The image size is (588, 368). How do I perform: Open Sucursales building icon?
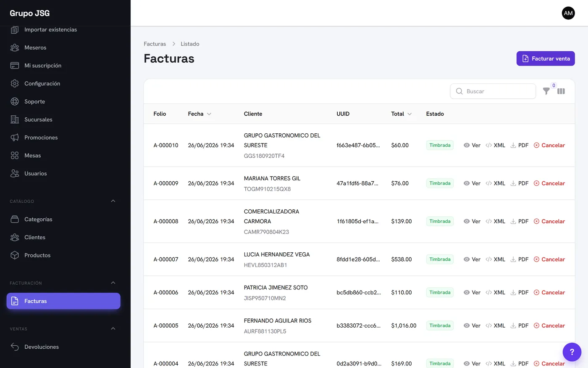click(15, 119)
